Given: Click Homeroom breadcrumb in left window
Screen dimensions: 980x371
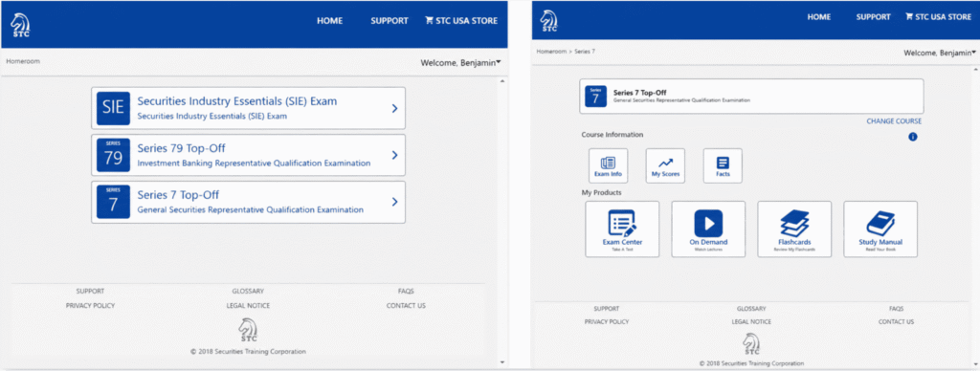Looking at the screenshot, I should (x=23, y=61).
